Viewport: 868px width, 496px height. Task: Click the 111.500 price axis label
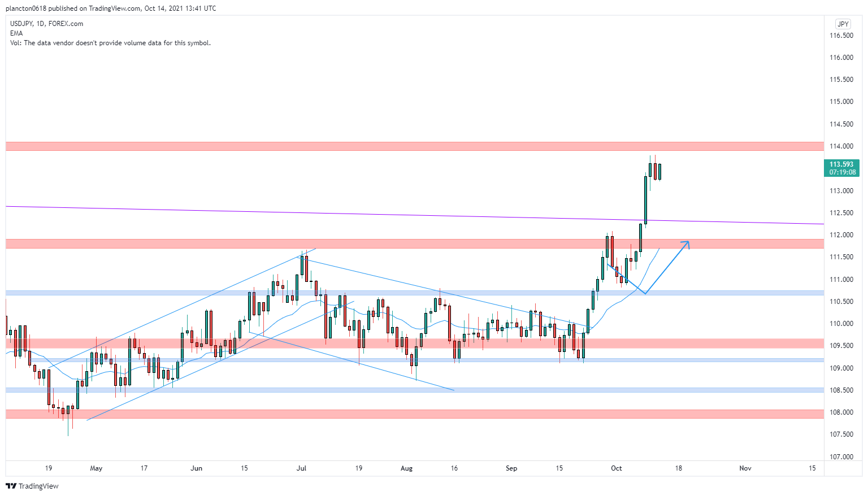pos(841,257)
